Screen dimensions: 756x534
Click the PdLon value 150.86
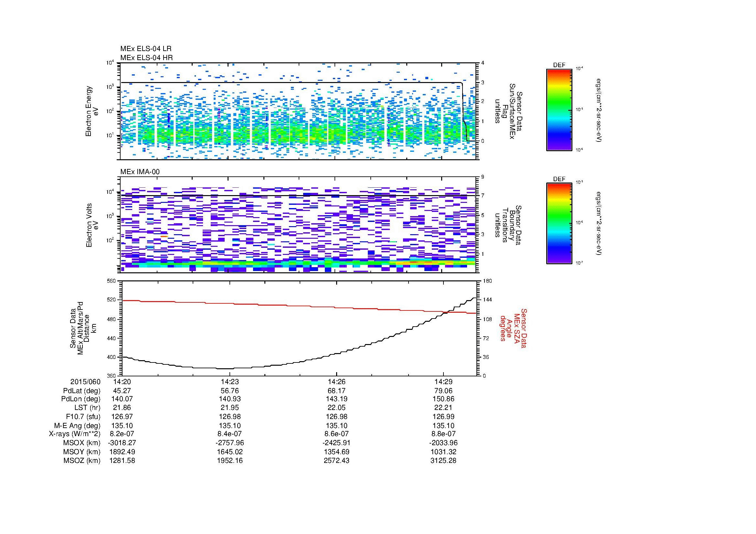point(443,399)
